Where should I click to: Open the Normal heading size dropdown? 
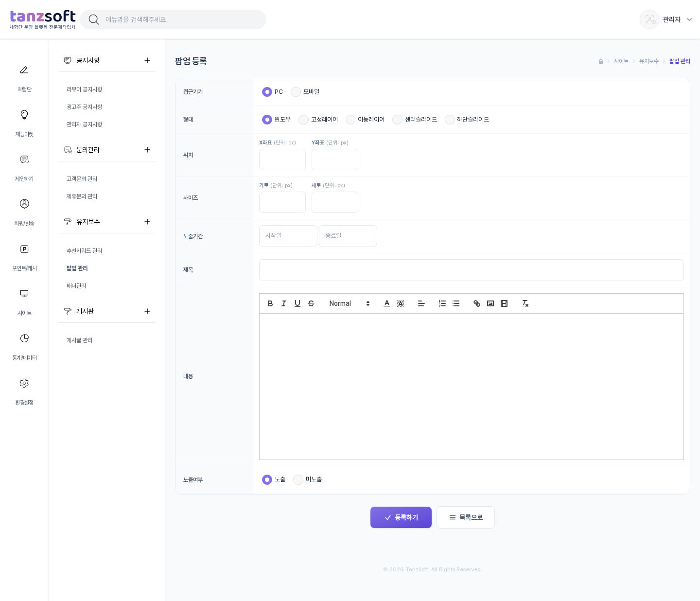(350, 303)
